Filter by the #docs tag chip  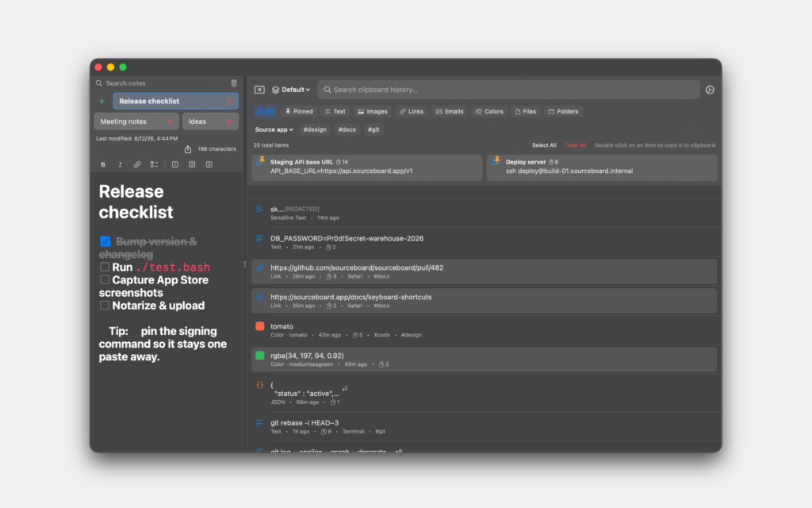click(x=347, y=129)
